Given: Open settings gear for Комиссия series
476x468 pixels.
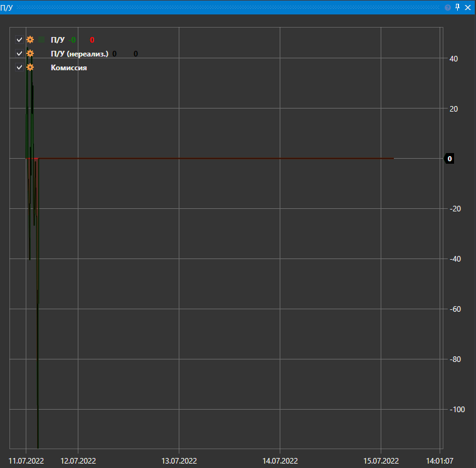Looking at the screenshot, I should [x=29, y=68].
